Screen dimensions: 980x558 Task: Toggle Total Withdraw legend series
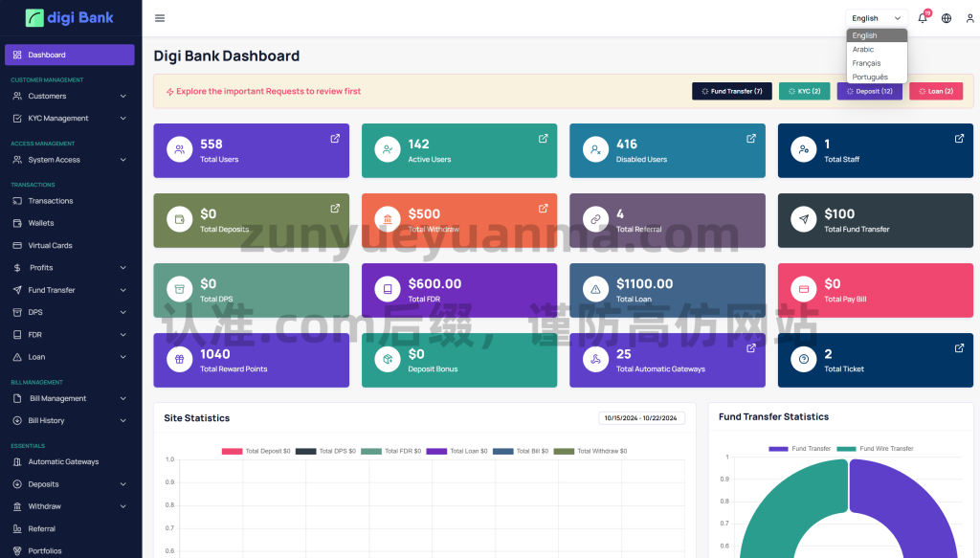(x=590, y=451)
